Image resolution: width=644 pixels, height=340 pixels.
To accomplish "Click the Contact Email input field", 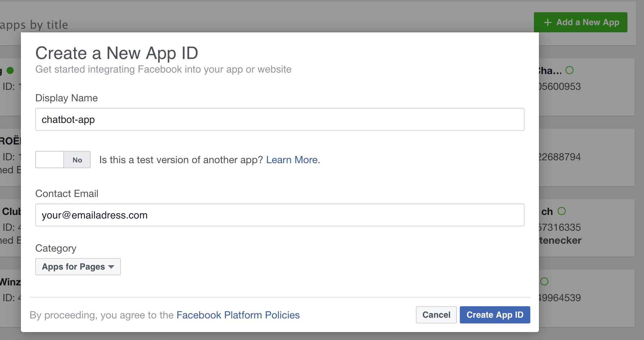I will pos(280,215).
